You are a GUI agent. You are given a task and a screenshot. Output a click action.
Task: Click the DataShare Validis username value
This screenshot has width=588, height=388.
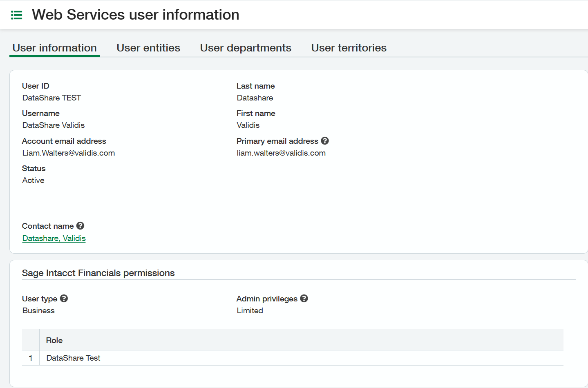coord(54,125)
